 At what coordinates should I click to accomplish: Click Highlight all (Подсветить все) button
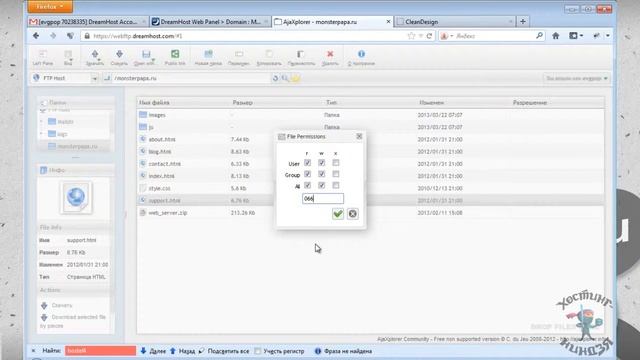tap(224, 351)
